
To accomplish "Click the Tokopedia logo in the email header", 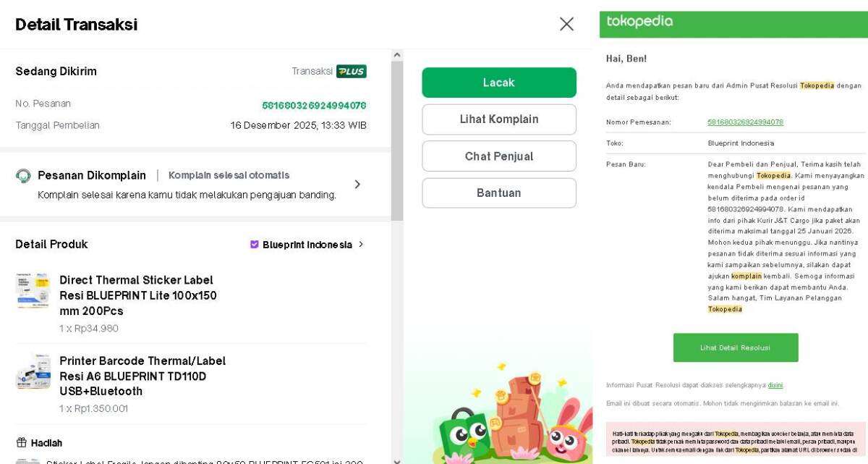I will pos(639,22).
